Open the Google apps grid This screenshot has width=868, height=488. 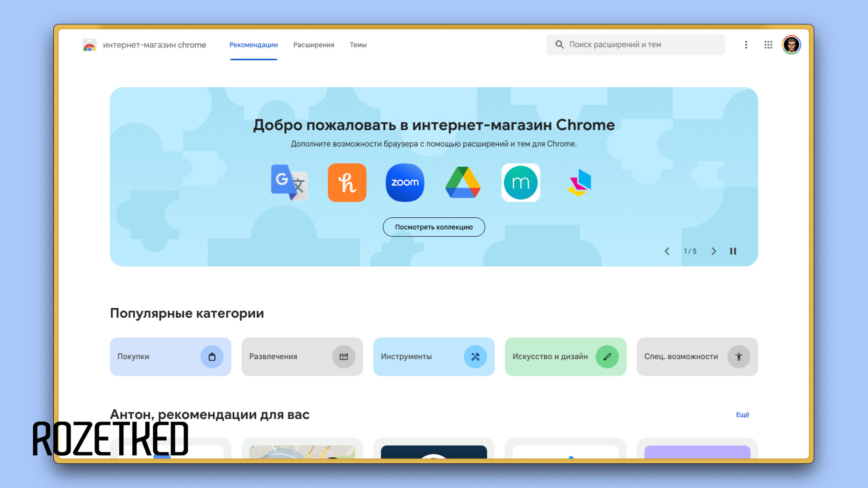pyautogui.click(x=768, y=45)
